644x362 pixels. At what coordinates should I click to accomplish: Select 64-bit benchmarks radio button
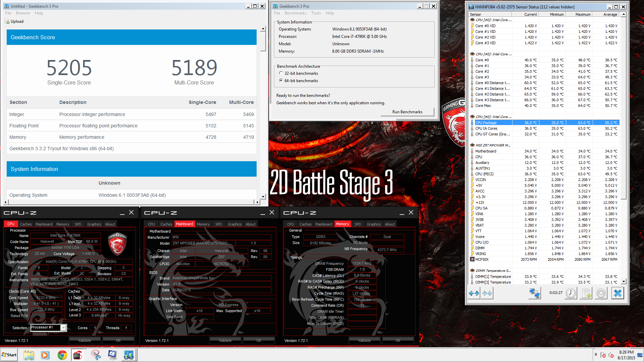coord(281,81)
